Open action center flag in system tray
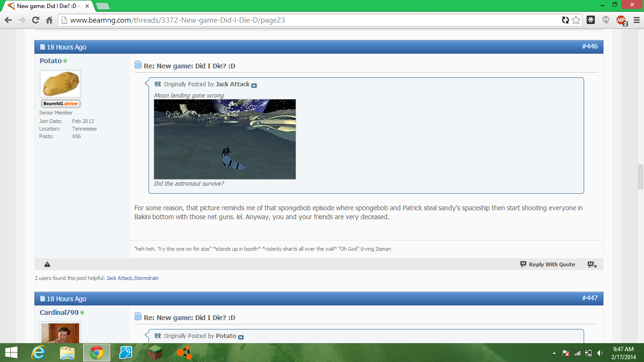This screenshot has height=362, width=644. tap(566, 353)
